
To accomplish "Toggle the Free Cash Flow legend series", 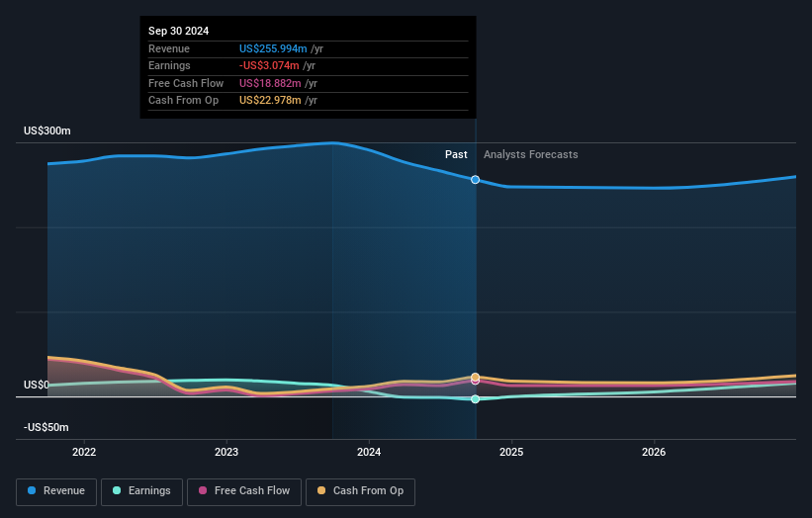I will 244,491.
